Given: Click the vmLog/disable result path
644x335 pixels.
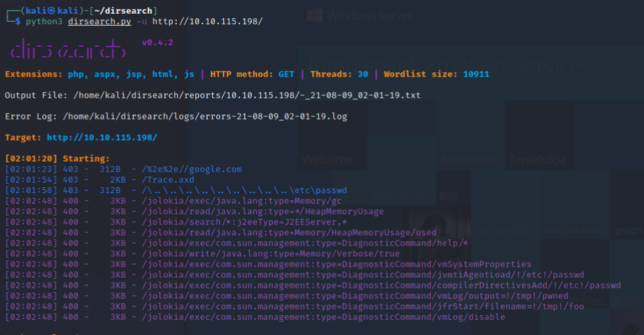Looking at the screenshot, I should 323,317.
